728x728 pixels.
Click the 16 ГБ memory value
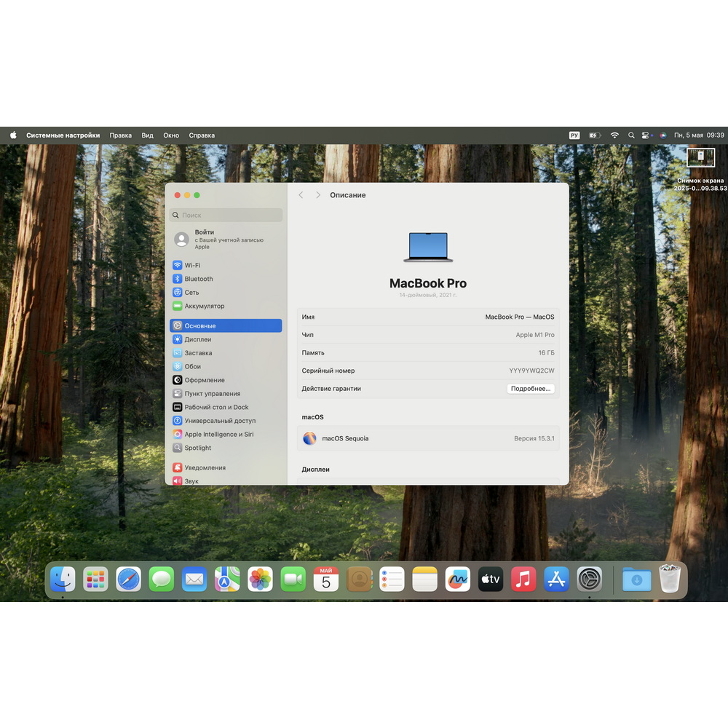pos(547,353)
